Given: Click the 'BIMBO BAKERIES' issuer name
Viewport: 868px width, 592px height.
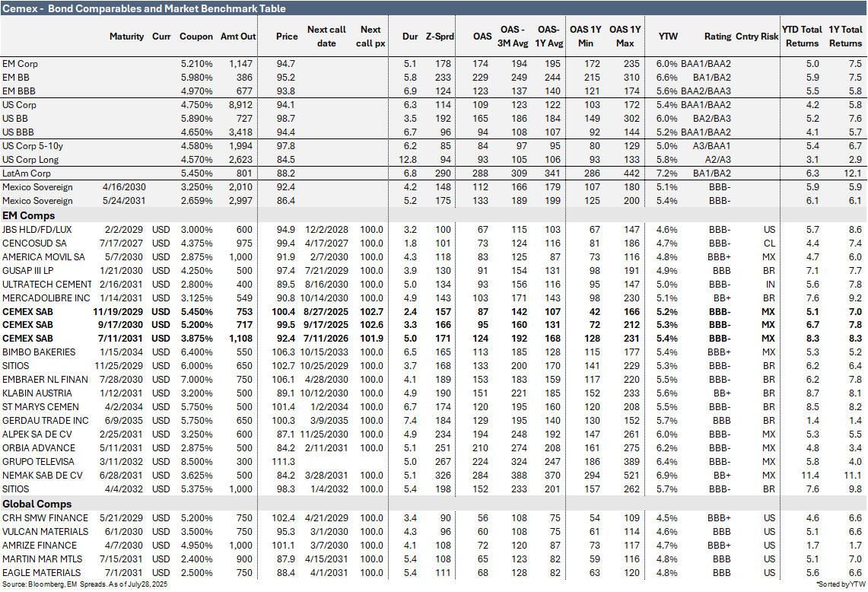Looking at the screenshot, I should pyautogui.click(x=39, y=352).
